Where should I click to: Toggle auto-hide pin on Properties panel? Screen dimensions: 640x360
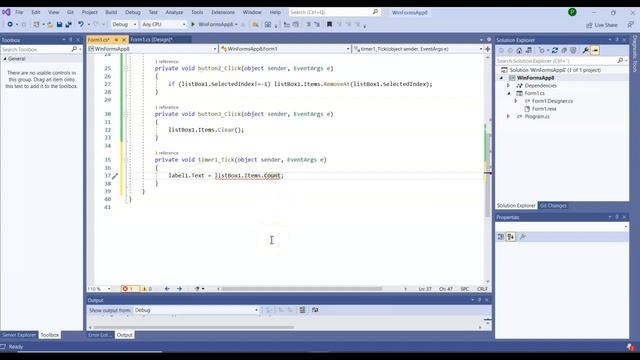(617, 217)
